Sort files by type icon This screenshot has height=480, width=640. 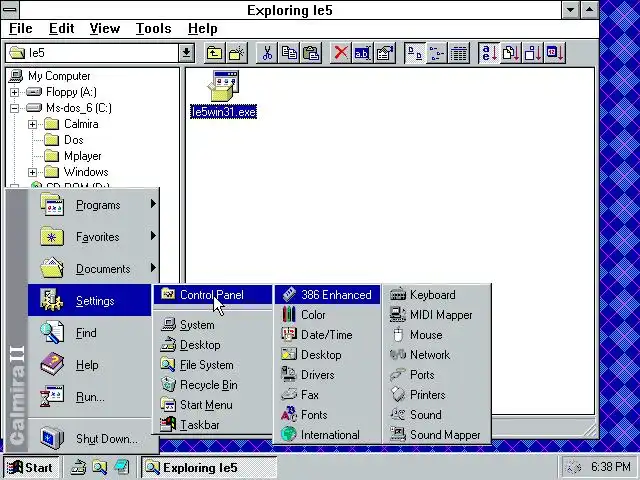(x=511, y=53)
